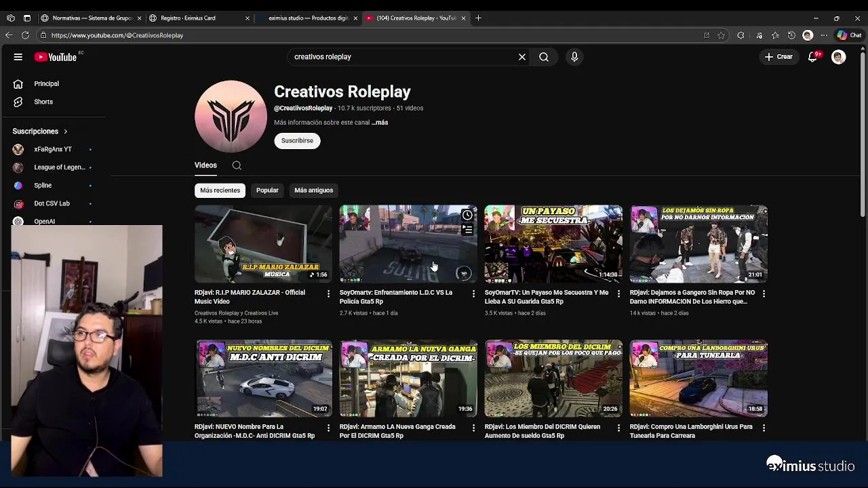Image resolution: width=868 pixels, height=488 pixels.
Task: Open YouTube account avatar menu
Action: 839,57
